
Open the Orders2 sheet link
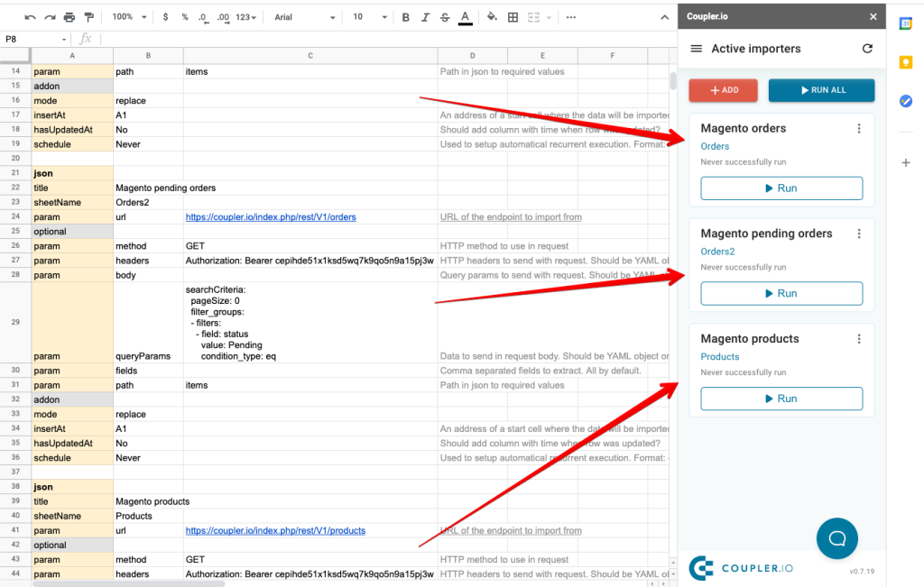coord(717,252)
